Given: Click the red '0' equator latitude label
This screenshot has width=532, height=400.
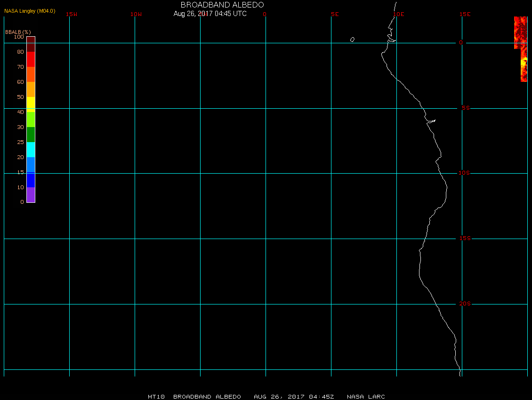Looking at the screenshot, I should 461,42.
